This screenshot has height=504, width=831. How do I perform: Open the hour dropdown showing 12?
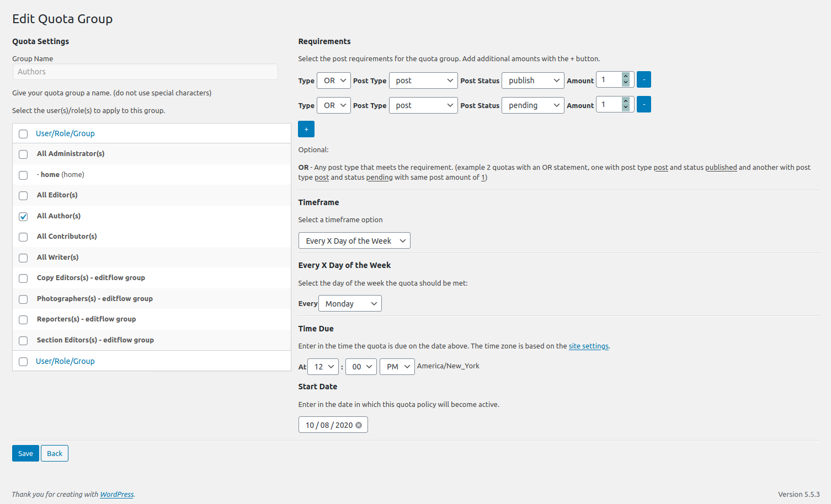(x=323, y=367)
